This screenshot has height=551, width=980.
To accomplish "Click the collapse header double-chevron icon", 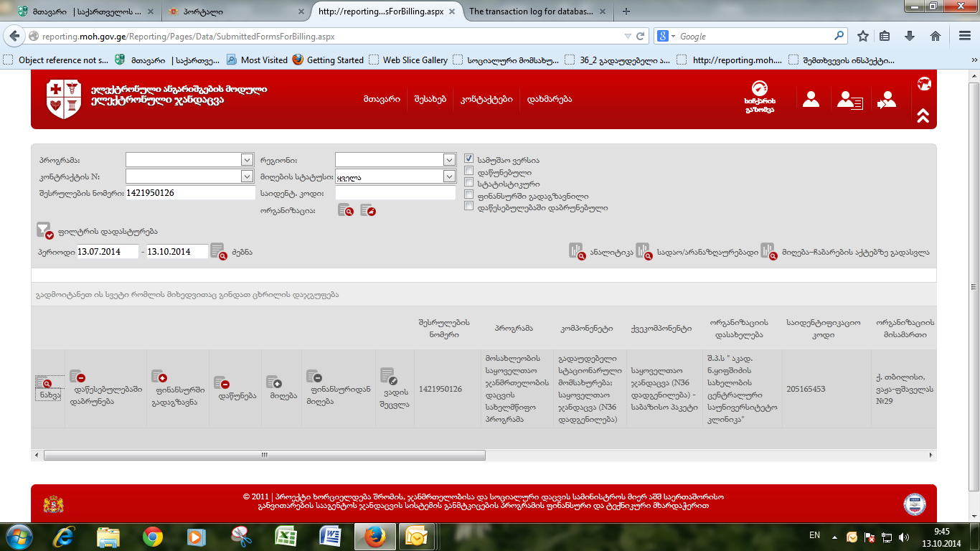I will click(x=923, y=115).
